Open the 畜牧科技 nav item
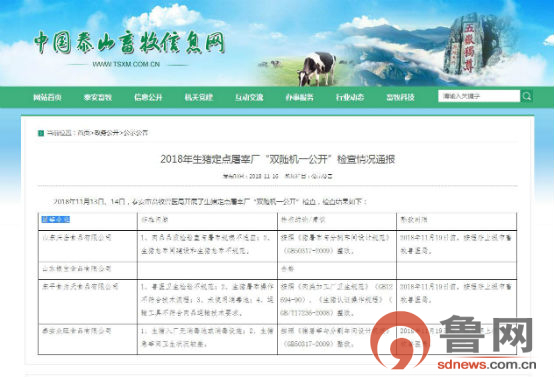Screen dimensions: 554x377 [400, 98]
